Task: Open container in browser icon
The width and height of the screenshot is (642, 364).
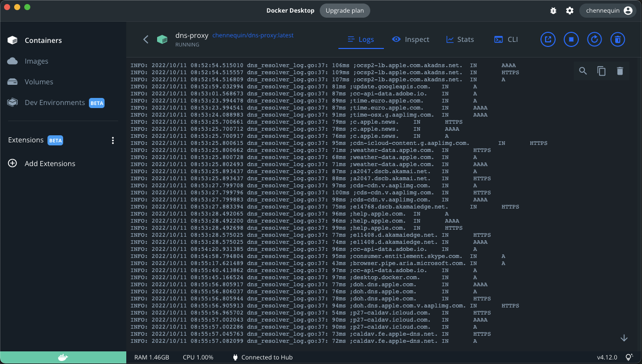Action: click(548, 39)
